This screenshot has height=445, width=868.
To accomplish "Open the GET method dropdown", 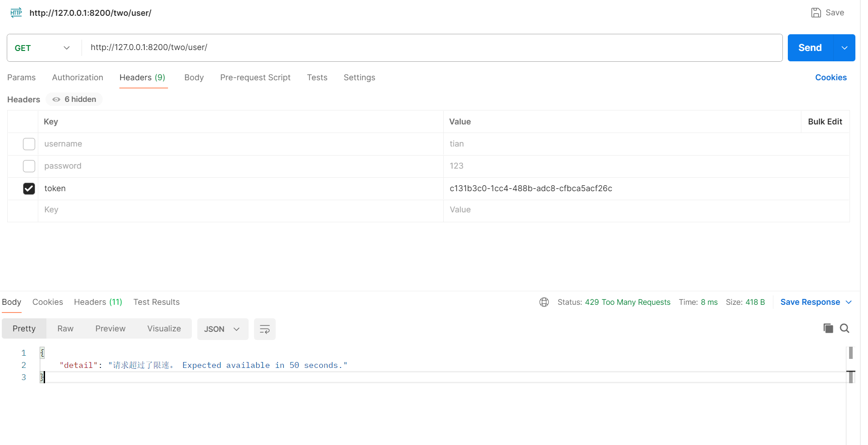I will (x=44, y=48).
